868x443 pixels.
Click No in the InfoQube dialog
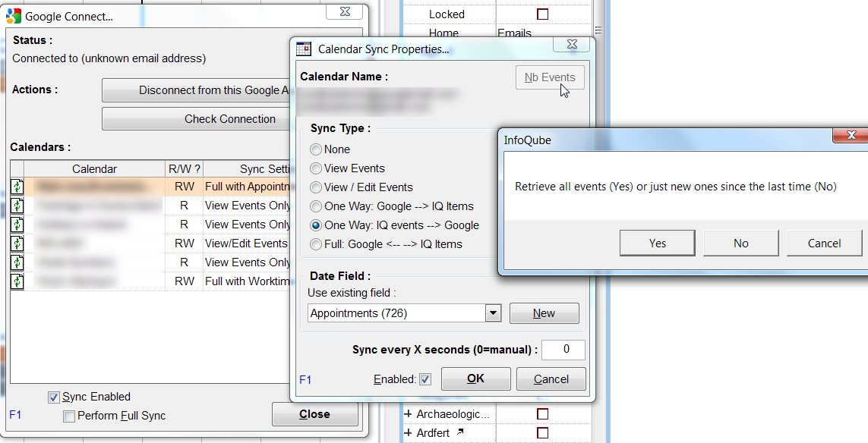click(740, 243)
